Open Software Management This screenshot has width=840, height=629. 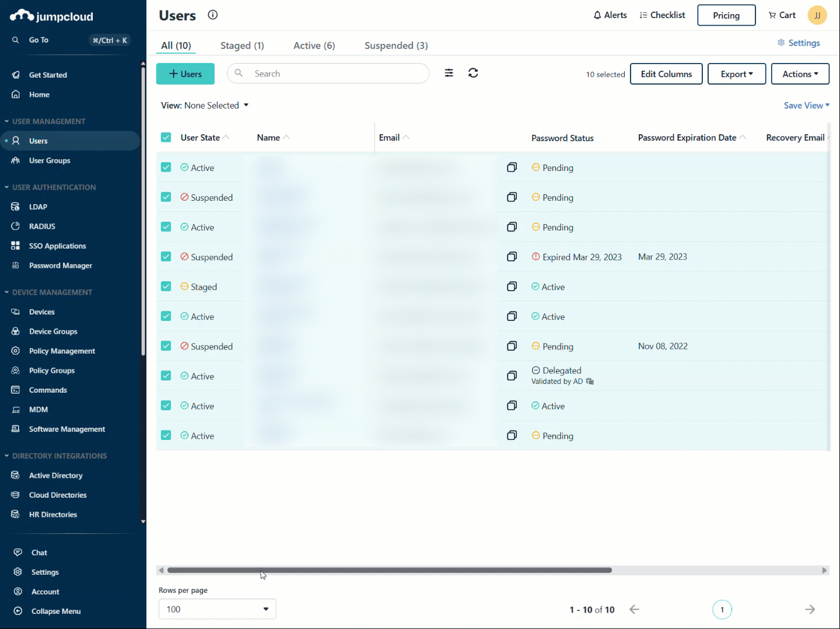tap(67, 429)
